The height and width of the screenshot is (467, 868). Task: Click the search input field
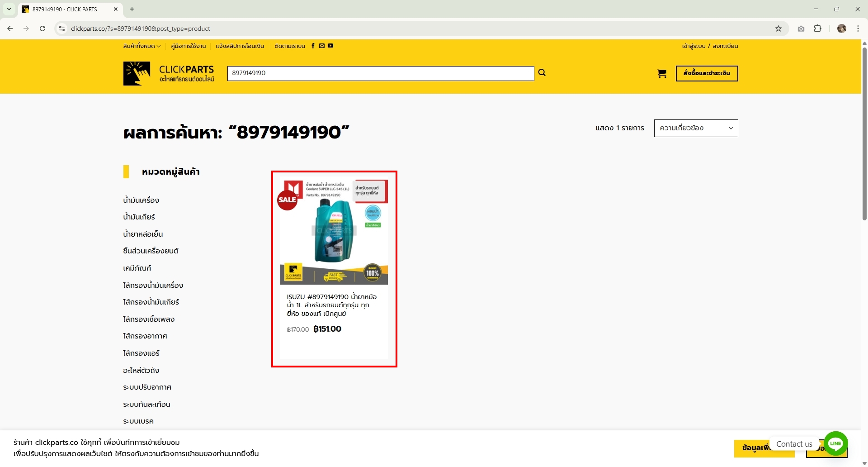click(x=380, y=73)
